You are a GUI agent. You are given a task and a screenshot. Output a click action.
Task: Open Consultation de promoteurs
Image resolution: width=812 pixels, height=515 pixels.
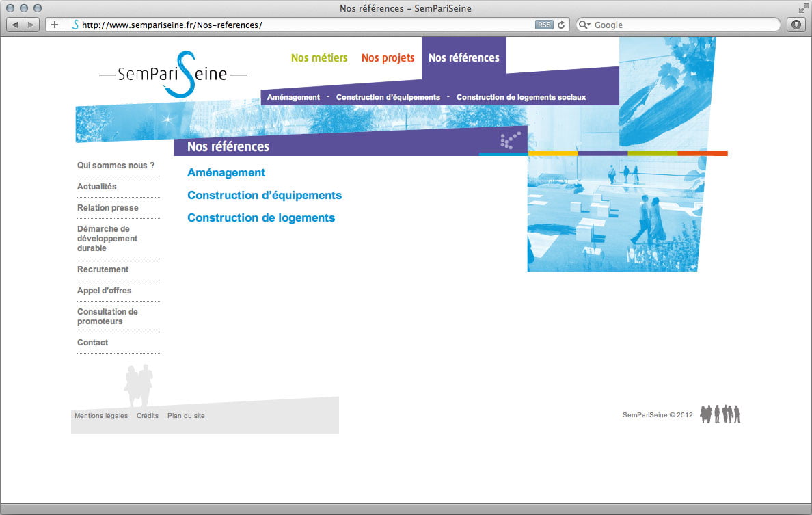tap(107, 317)
